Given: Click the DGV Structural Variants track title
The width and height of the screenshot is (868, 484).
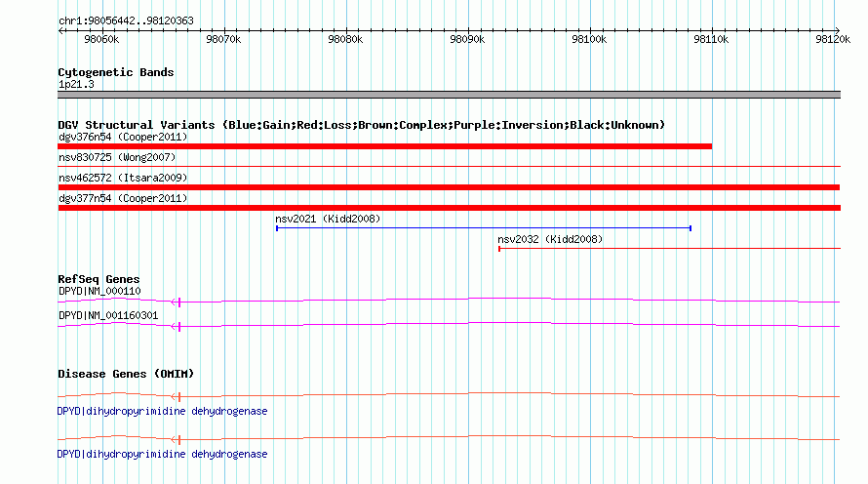Looking at the screenshot, I should click(x=362, y=125).
